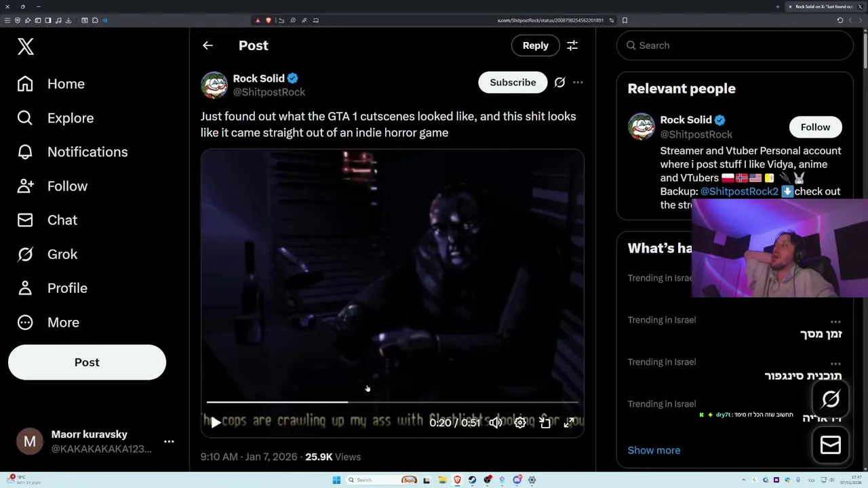This screenshot has height=488, width=868.
Task: Open File Explorer from taskbar
Action: coord(442,480)
